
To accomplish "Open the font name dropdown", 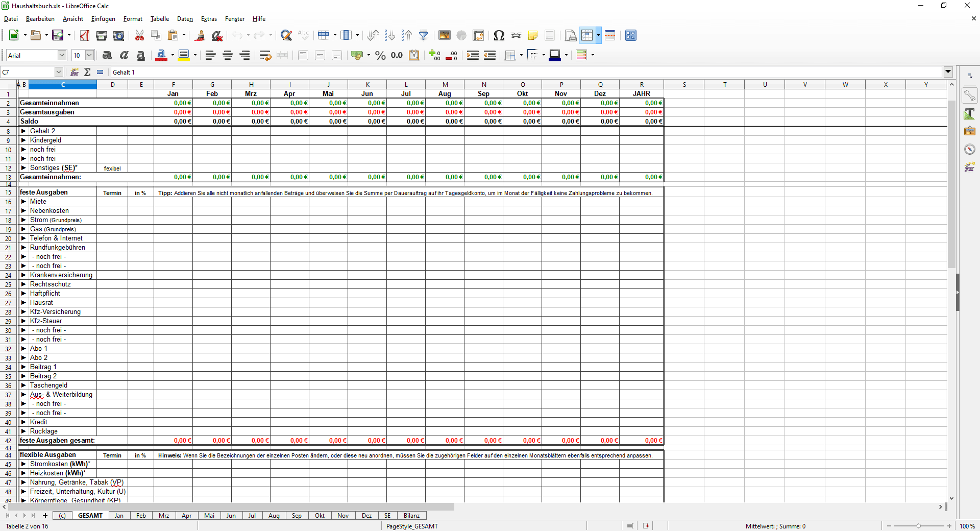I will 62,55.
